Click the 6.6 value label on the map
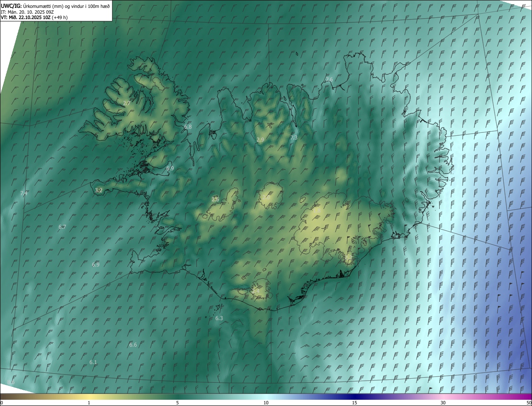532x406 pixels. click(x=133, y=345)
